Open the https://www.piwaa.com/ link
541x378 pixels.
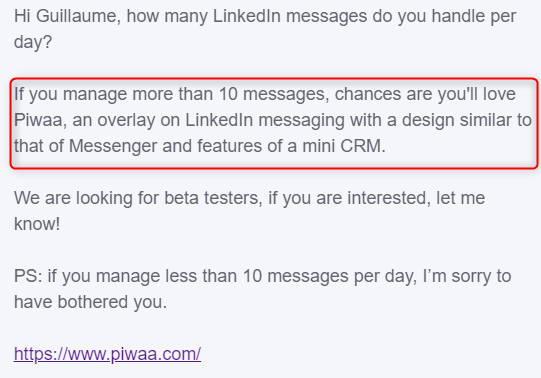[107, 354]
